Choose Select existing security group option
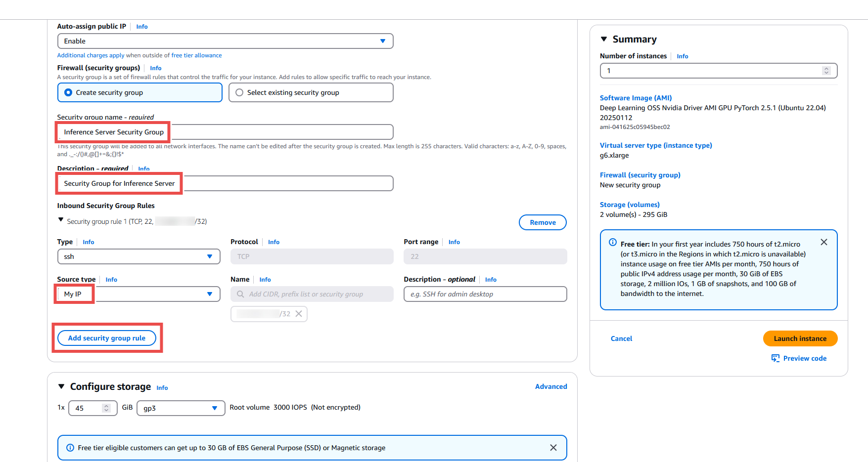Image resolution: width=868 pixels, height=462 pixels. coord(311,92)
